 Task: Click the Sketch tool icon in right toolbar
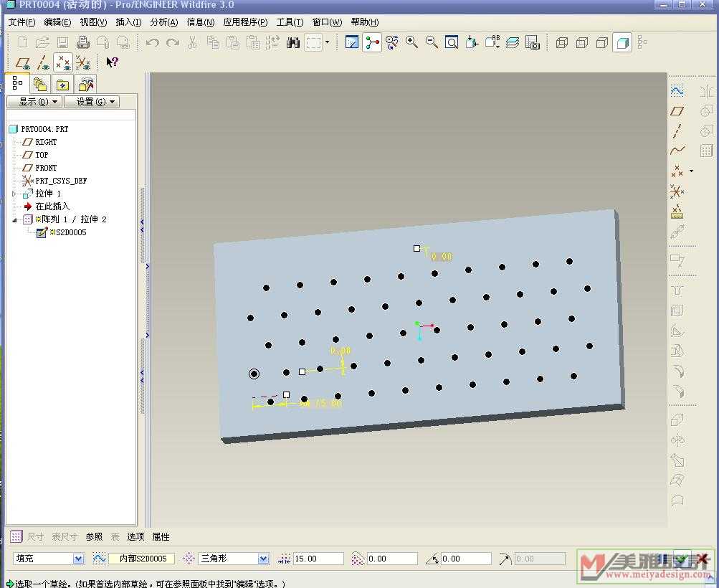pyautogui.click(x=677, y=91)
